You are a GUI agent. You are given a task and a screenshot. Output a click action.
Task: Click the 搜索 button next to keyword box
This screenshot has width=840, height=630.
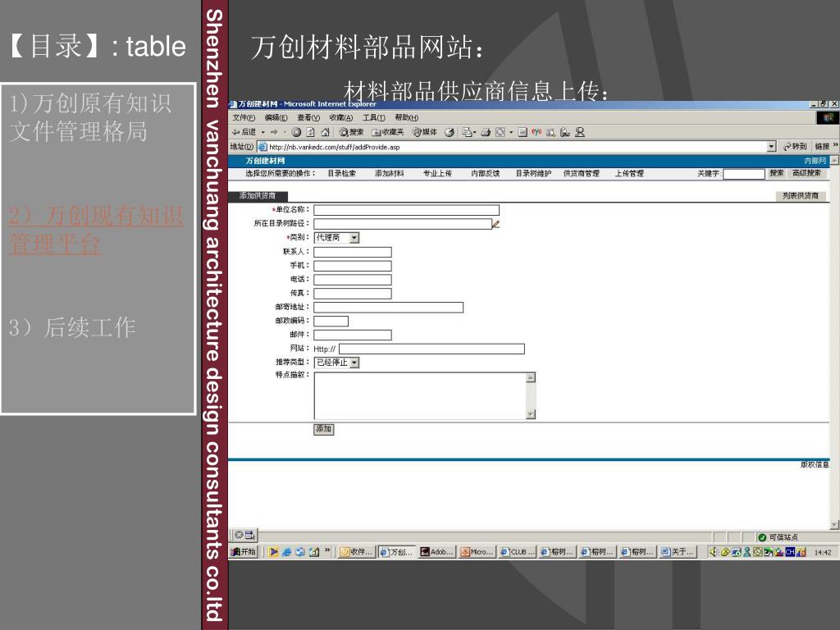[776, 173]
